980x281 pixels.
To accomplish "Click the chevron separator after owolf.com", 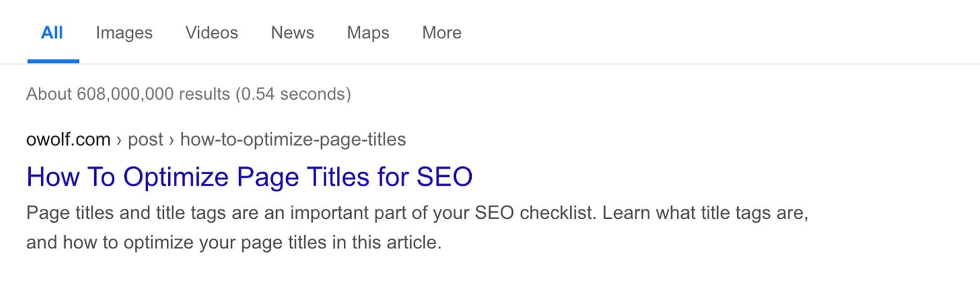I will pos(119,140).
